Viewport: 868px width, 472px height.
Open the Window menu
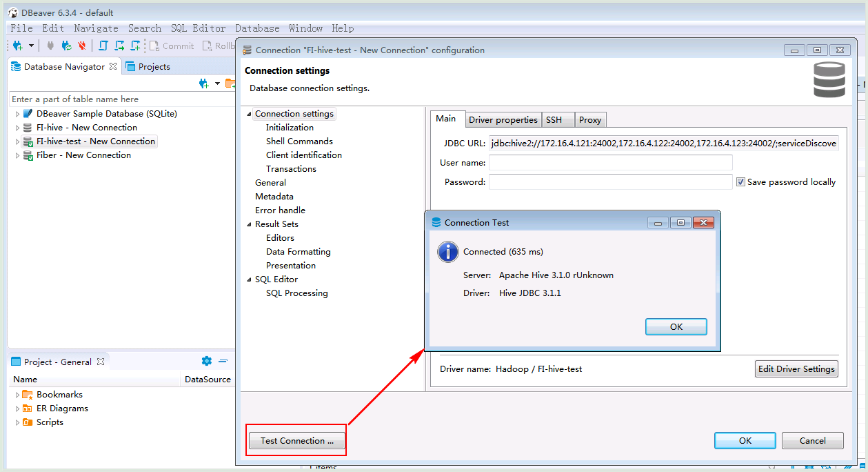point(305,28)
